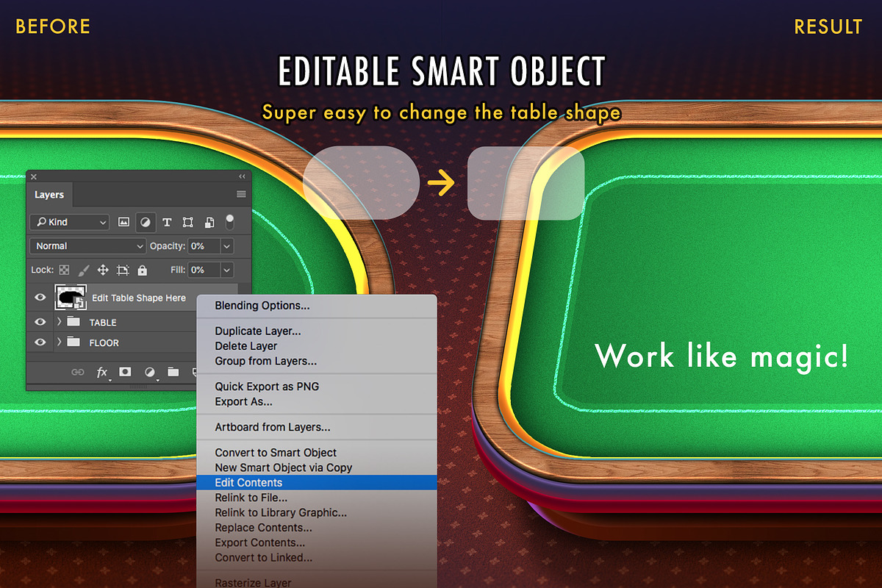882x588 pixels.
Task: Click the FLOOR group folder icon
Action: pyautogui.click(x=73, y=343)
